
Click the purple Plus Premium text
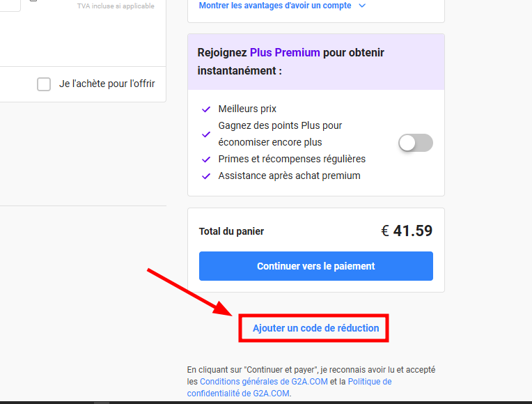point(285,52)
